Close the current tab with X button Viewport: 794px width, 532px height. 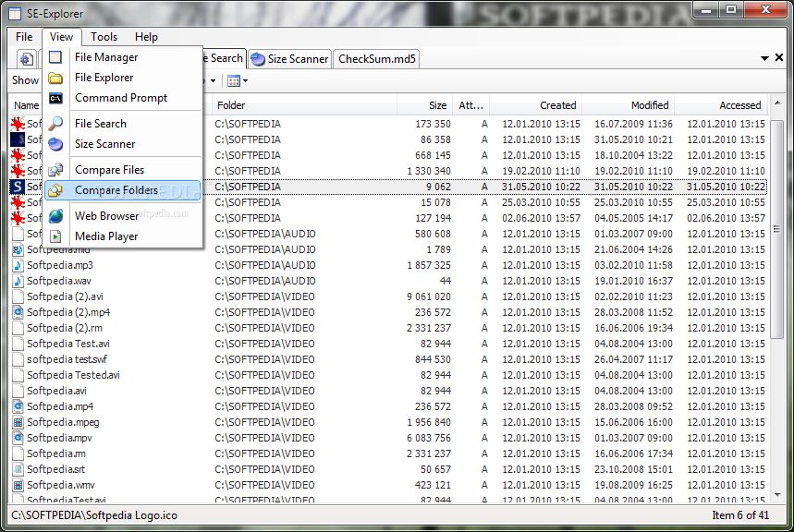(779, 58)
